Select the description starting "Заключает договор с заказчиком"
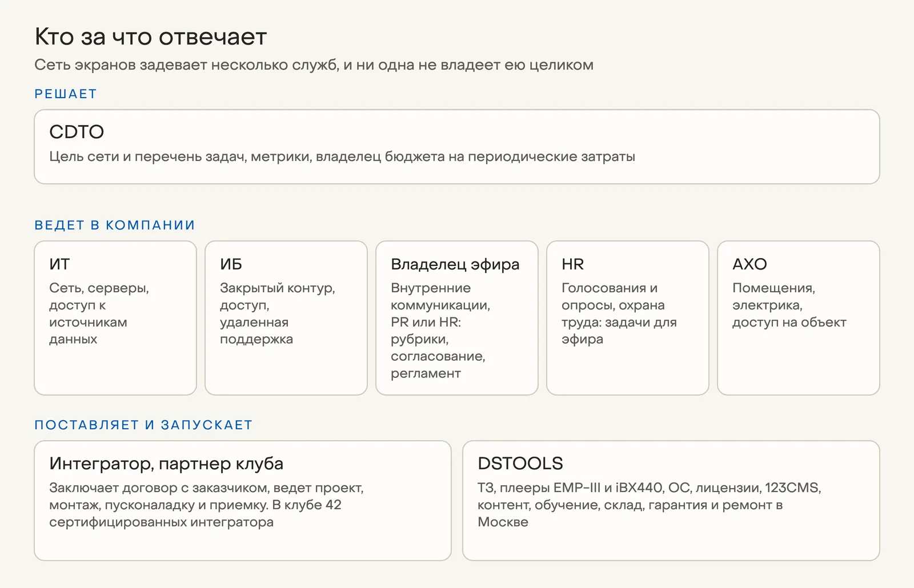Screen dimensions: 914x588 206,505
